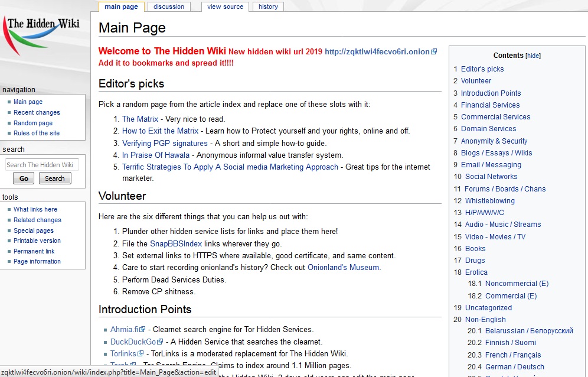Jump to Domain Services in Contents
Screen dimensions: 588x377
(x=488, y=129)
